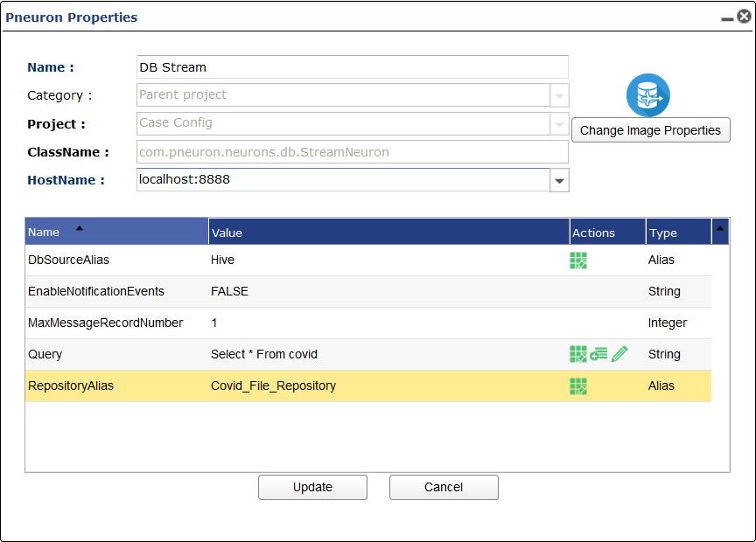Click Alias type in DbSourceAlias row
This screenshot has width=756, height=542.
tap(661, 261)
